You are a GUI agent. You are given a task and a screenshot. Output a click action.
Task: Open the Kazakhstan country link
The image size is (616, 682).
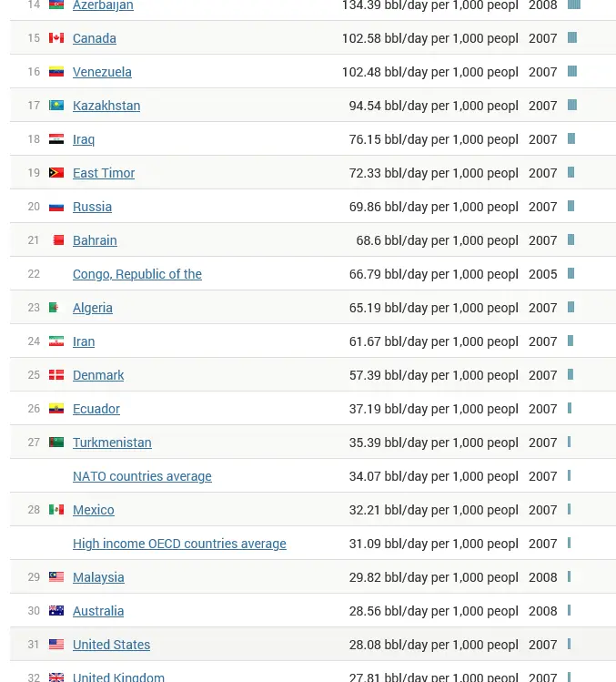(106, 106)
